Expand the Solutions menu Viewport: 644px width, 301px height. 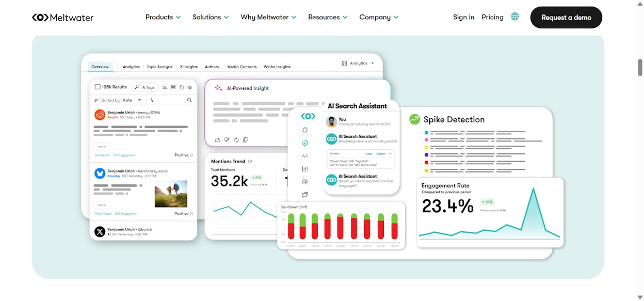coord(211,17)
